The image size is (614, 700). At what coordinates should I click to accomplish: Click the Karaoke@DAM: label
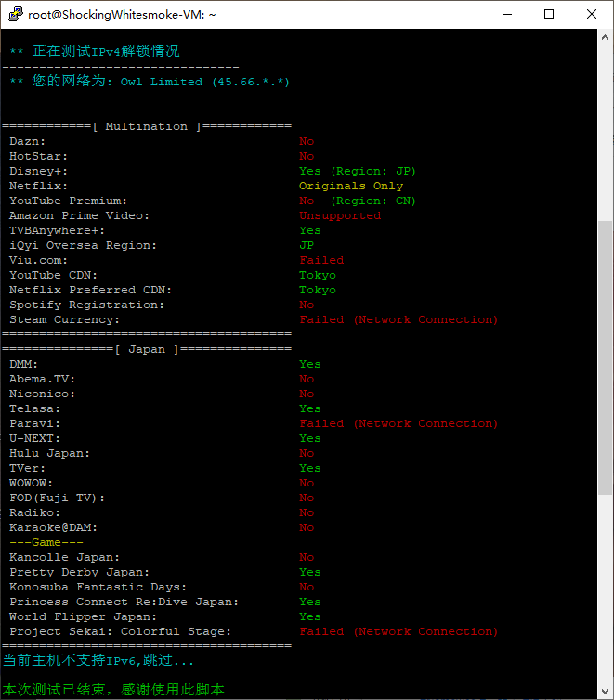click(54, 527)
